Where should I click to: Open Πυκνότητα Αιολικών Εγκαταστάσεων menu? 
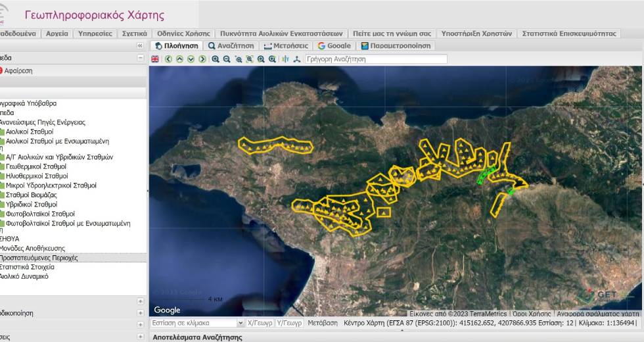(281, 34)
